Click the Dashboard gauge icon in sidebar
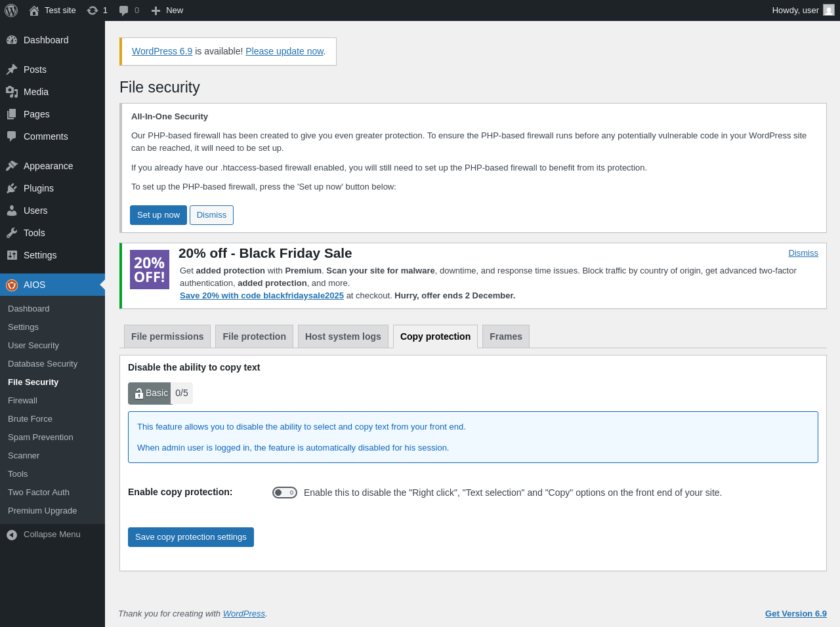The image size is (840, 627). click(12, 40)
